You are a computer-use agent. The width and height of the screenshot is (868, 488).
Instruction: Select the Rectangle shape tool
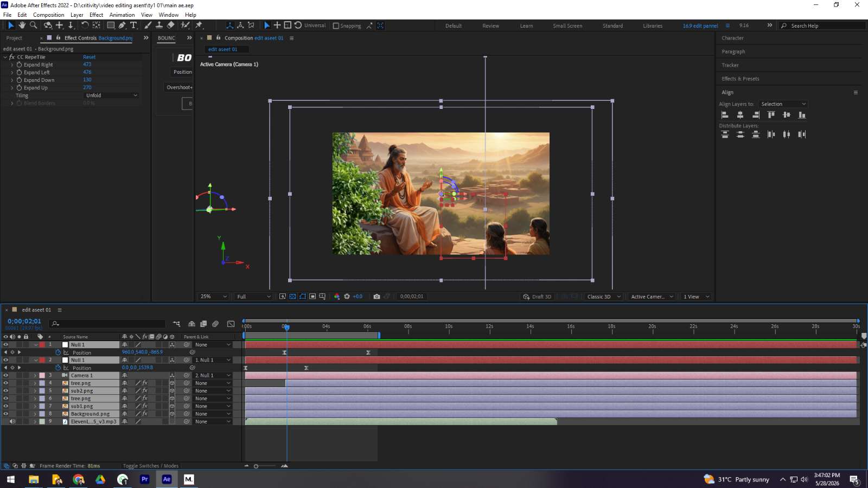tap(111, 25)
